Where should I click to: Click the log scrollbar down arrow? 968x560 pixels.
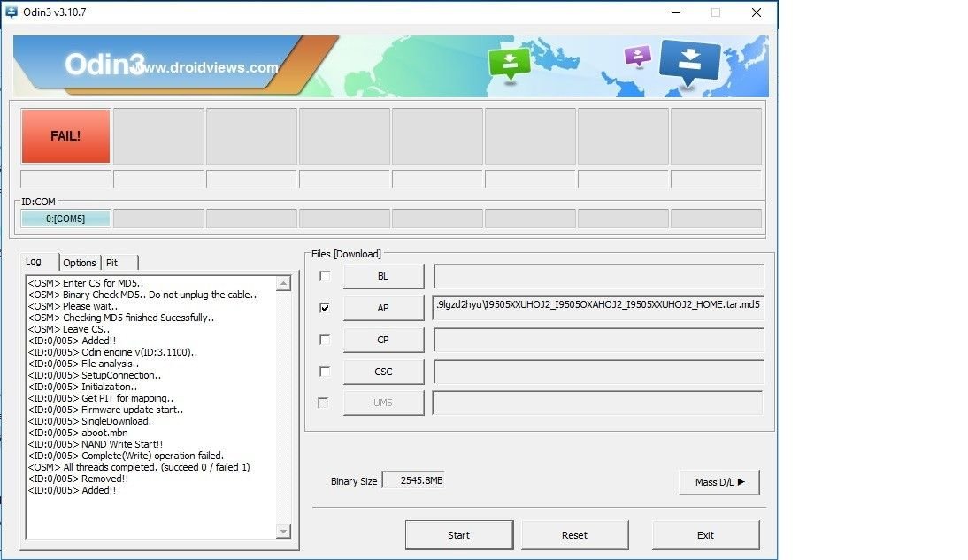(x=283, y=531)
